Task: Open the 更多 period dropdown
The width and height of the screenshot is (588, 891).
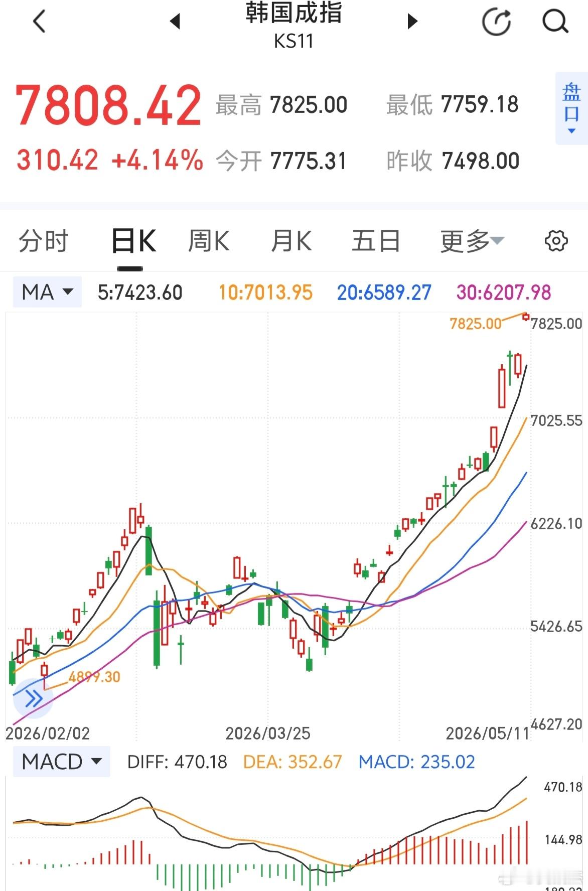Action: pyautogui.click(x=472, y=241)
